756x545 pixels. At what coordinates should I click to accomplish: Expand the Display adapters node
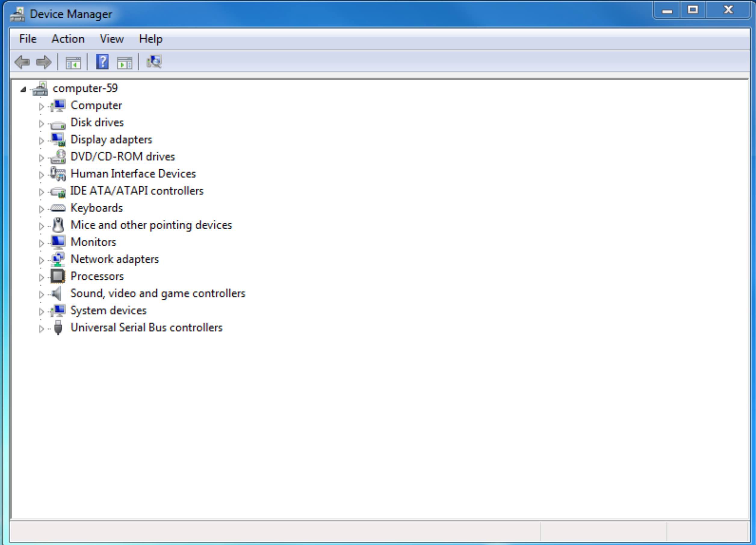(41, 140)
